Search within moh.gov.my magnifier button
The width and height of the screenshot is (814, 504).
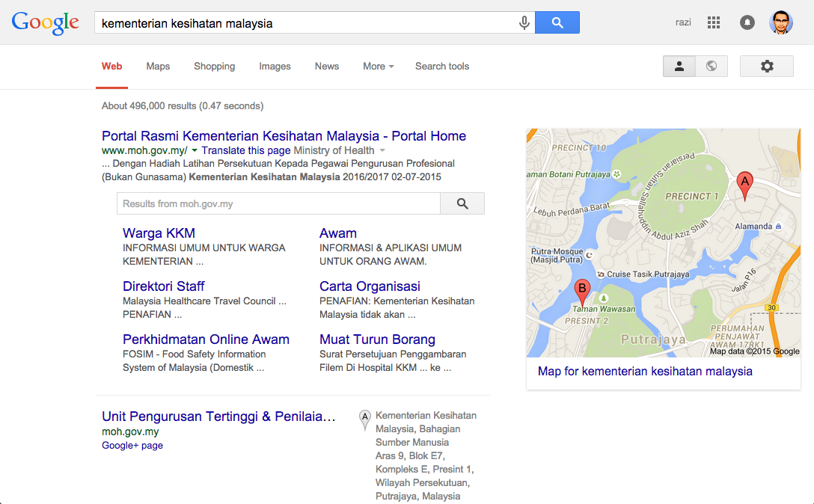coord(462,203)
